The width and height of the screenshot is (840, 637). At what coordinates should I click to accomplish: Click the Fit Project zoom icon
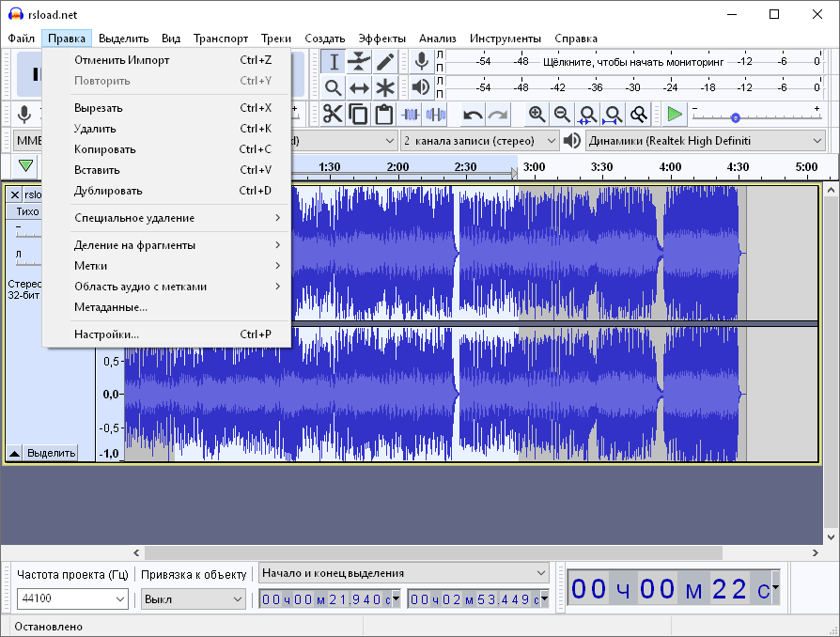(x=614, y=114)
